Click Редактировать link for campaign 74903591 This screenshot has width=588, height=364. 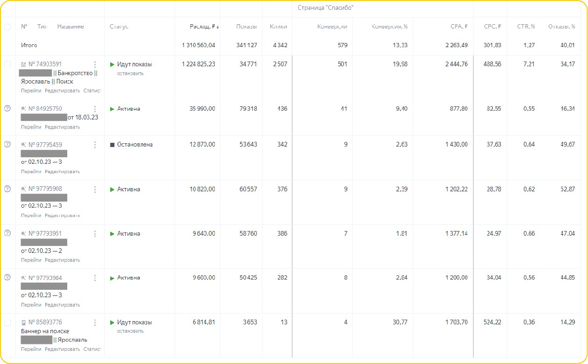click(x=63, y=91)
